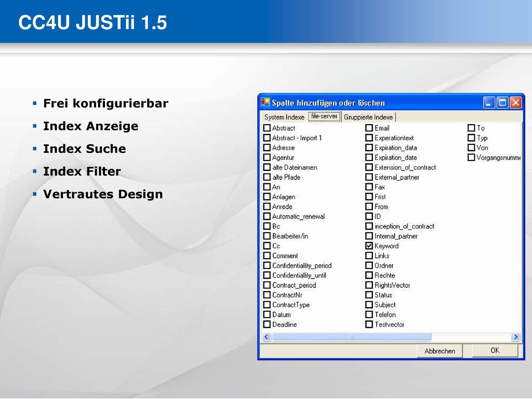Check the Anrede box
532x399 pixels.
click(267, 207)
